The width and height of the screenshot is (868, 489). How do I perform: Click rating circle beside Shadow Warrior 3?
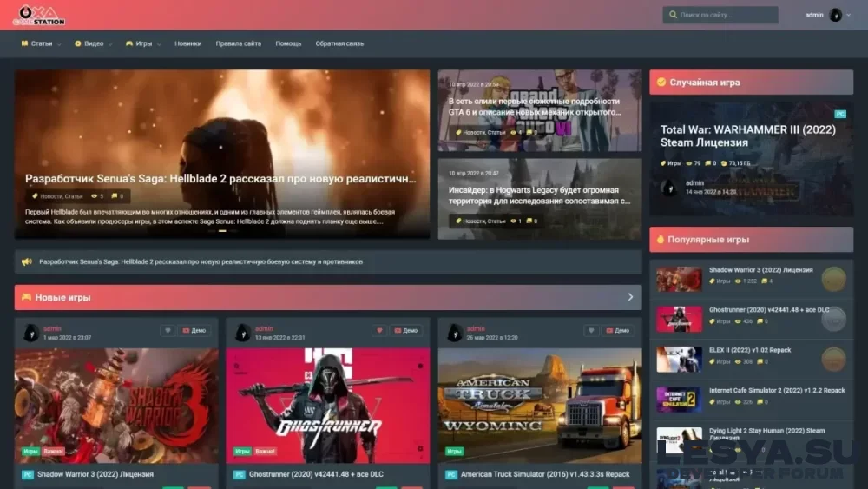click(833, 279)
